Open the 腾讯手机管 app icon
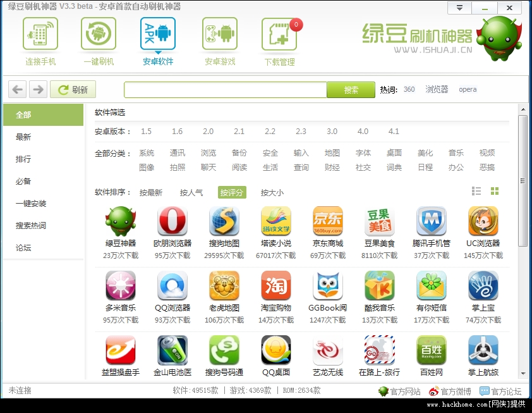 [x=432, y=221]
